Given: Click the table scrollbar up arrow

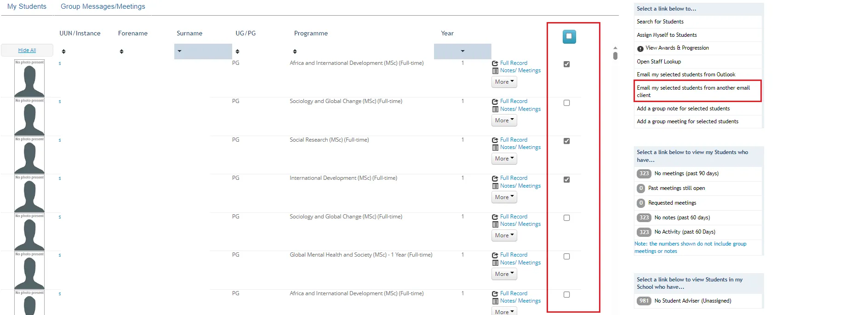Looking at the screenshot, I should pos(615,48).
